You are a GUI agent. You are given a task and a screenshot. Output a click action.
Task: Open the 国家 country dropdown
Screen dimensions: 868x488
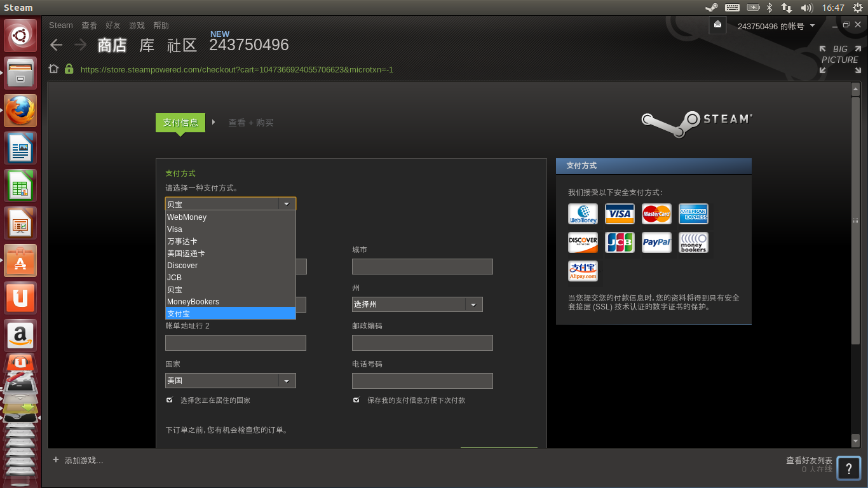click(x=231, y=381)
